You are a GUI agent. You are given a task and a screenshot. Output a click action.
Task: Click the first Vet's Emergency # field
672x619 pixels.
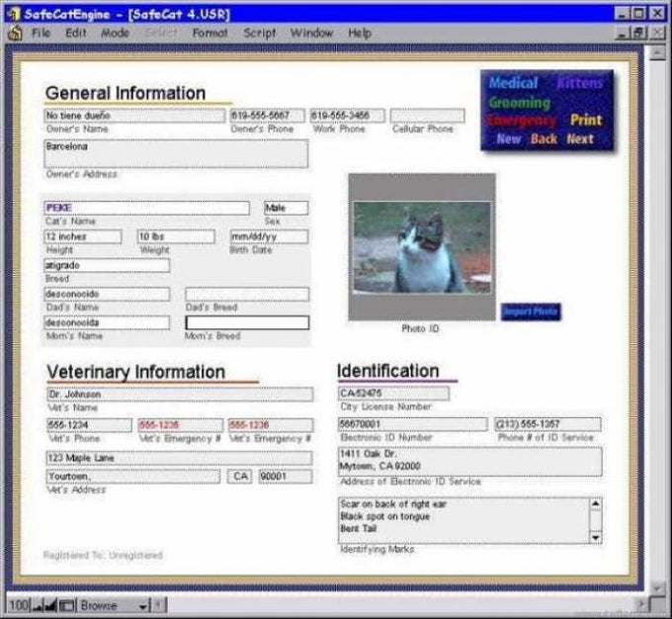[181, 425]
